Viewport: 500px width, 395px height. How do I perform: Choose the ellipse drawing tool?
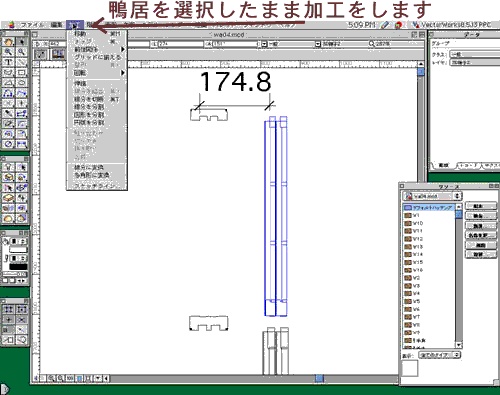tap(22, 83)
